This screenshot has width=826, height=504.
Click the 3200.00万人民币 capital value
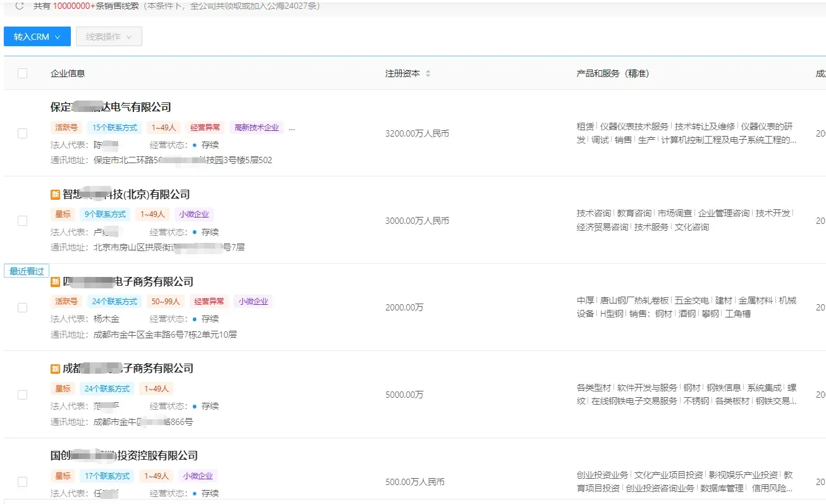click(x=417, y=133)
